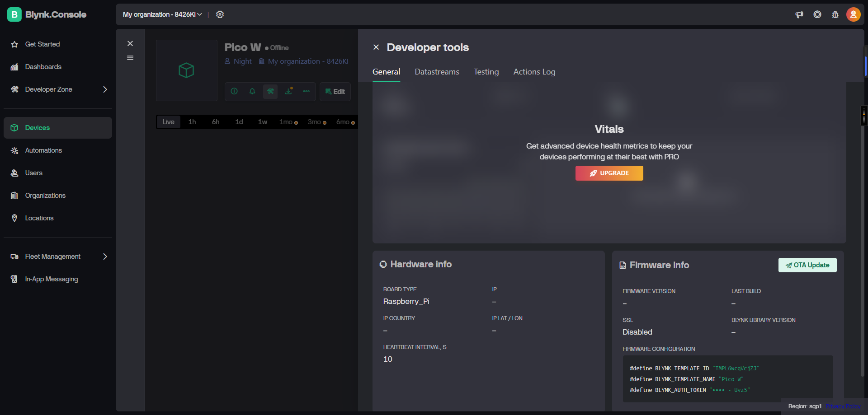Viewport: 868px width, 415px height.
Task: Go to Locations in the sidebar
Action: (58, 218)
